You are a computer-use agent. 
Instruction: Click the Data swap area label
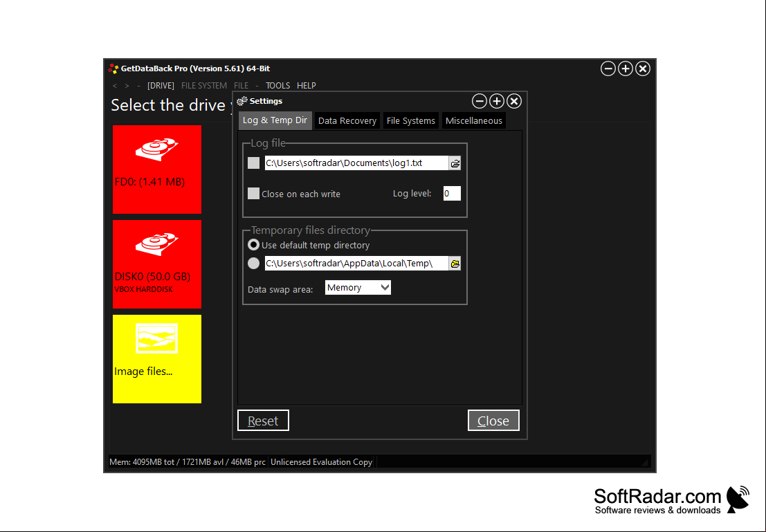pos(280,289)
